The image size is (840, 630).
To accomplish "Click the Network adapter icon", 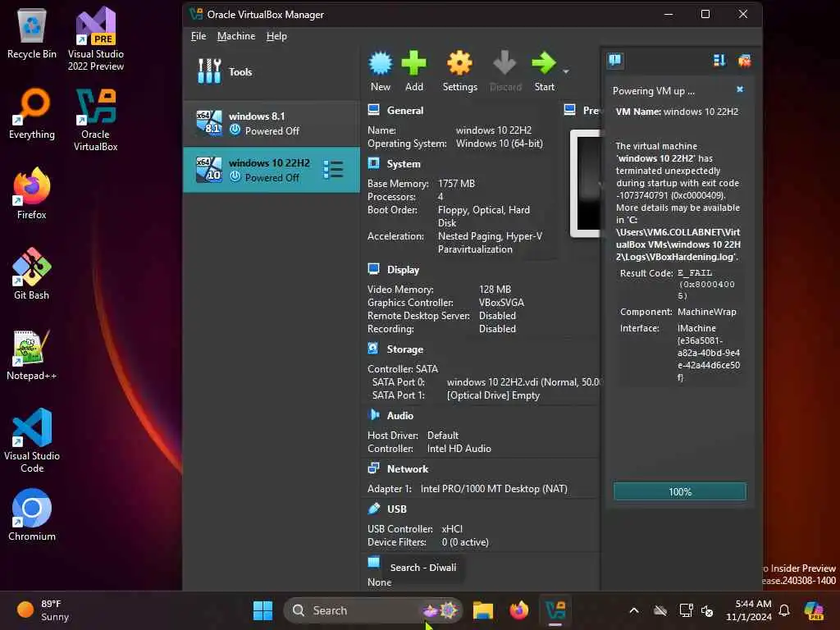I will coord(373,468).
